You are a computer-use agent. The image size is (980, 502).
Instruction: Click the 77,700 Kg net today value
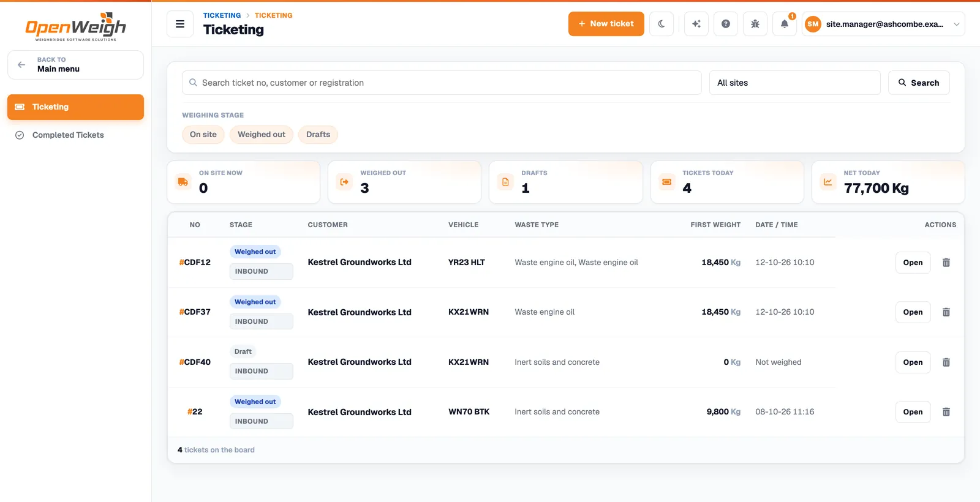876,189
